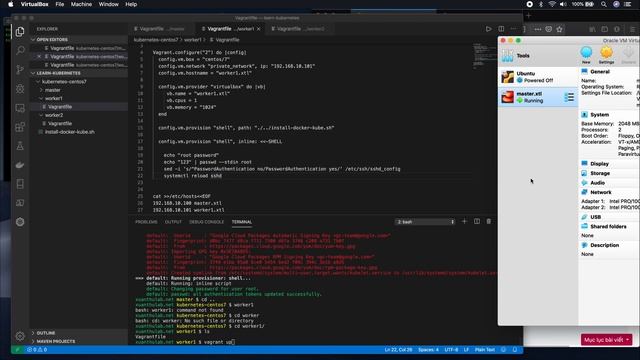Open the Extensions view
The height and width of the screenshot is (360, 640).
(20, 127)
